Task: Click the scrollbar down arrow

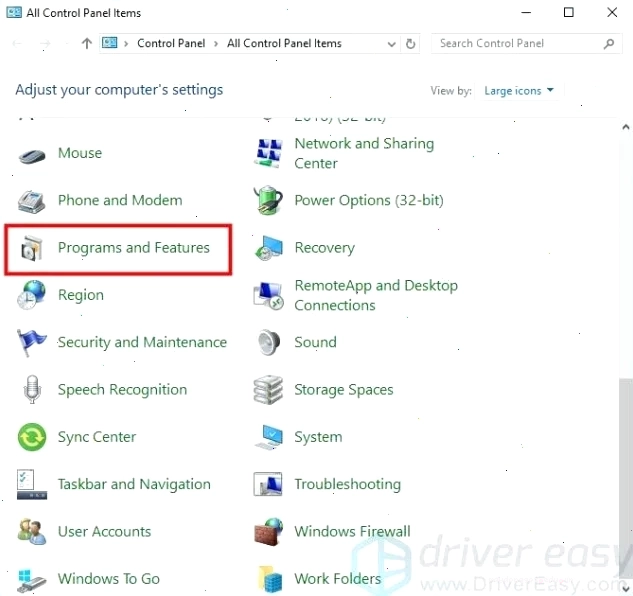Action: click(x=626, y=589)
